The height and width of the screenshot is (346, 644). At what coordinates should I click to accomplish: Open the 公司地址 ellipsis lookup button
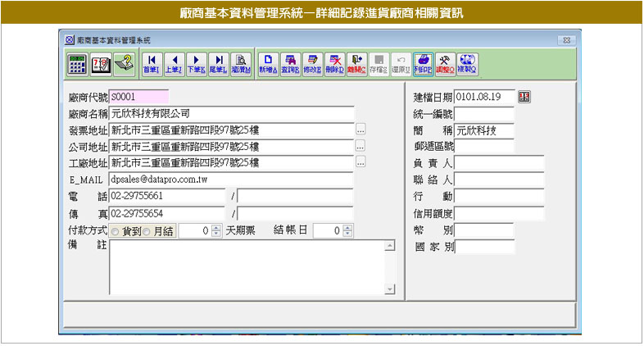click(x=361, y=146)
